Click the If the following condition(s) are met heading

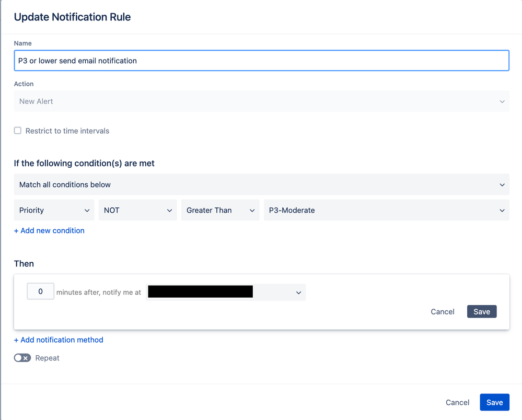click(84, 164)
